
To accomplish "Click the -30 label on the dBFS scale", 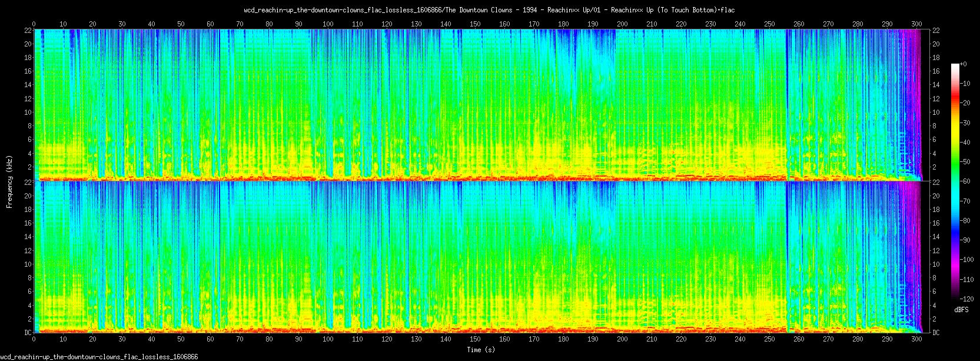I will pyautogui.click(x=965, y=123).
